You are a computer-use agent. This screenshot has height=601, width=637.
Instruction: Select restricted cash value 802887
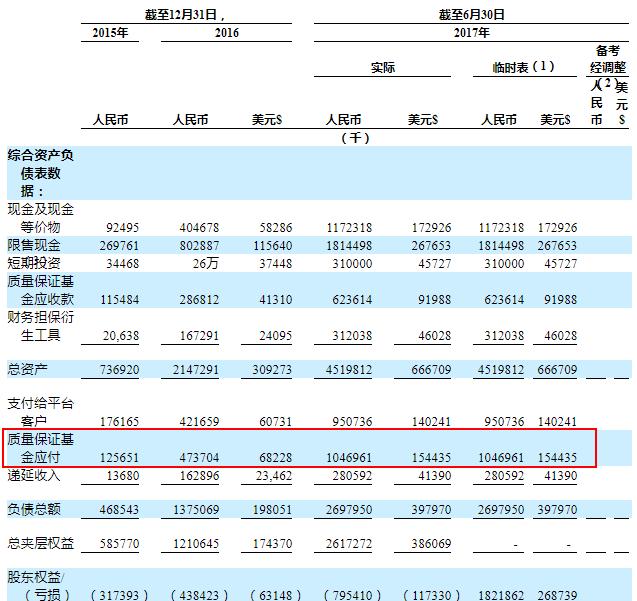point(199,245)
